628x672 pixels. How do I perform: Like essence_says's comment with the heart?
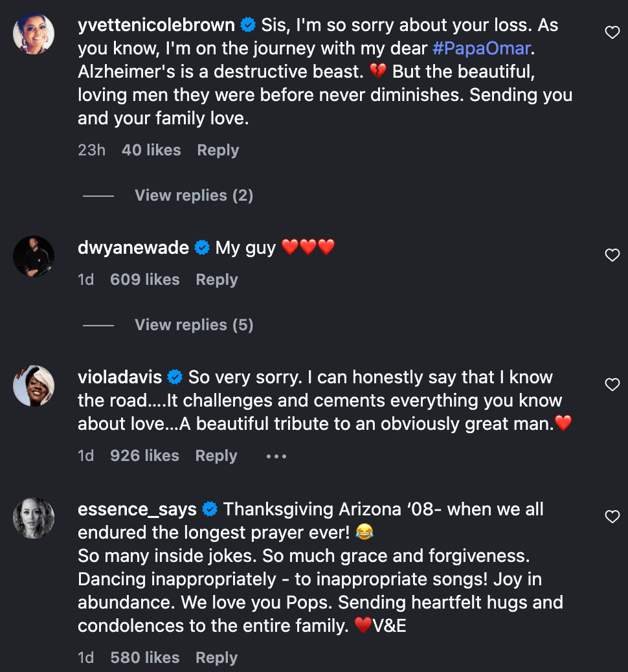[x=612, y=517]
